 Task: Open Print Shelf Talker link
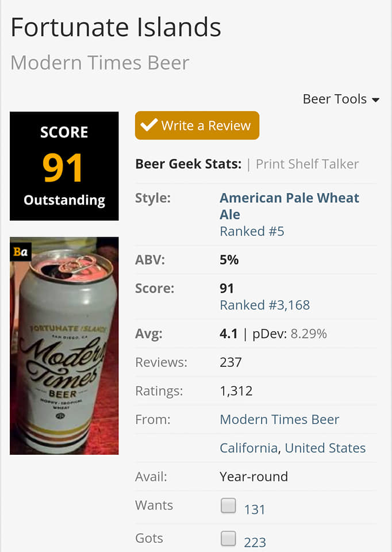(x=307, y=164)
